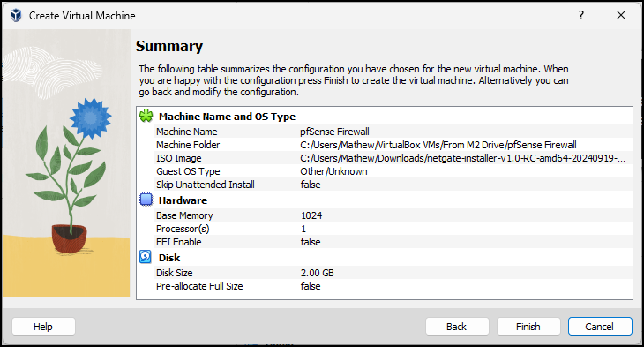Click the '1024' base memory value

(x=311, y=215)
